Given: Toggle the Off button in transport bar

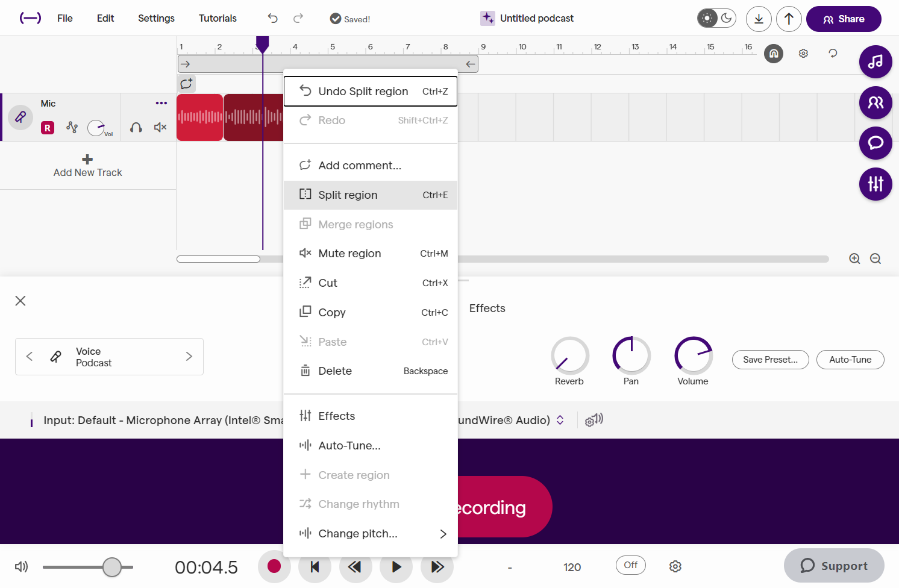Looking at the screenshot, I should [x=631, y=565].
